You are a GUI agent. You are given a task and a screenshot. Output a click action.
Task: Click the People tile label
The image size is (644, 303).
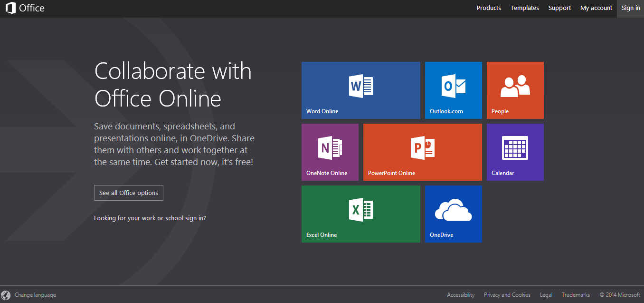[x=500, y=111]
